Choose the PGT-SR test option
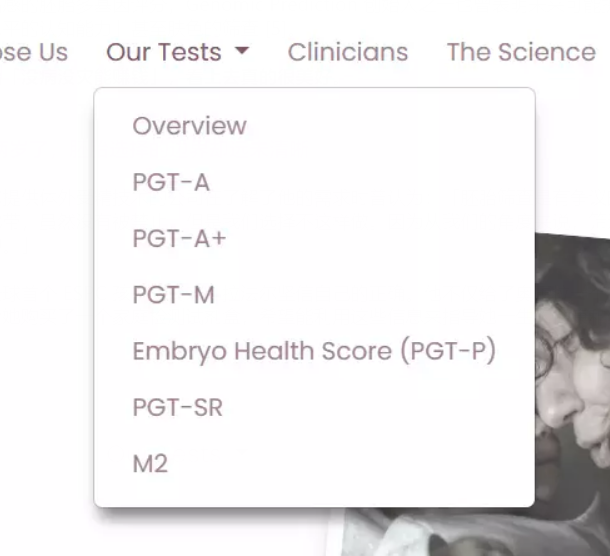Image resolution: width=610 pixels, height=556 pixels. click(177, 407)
